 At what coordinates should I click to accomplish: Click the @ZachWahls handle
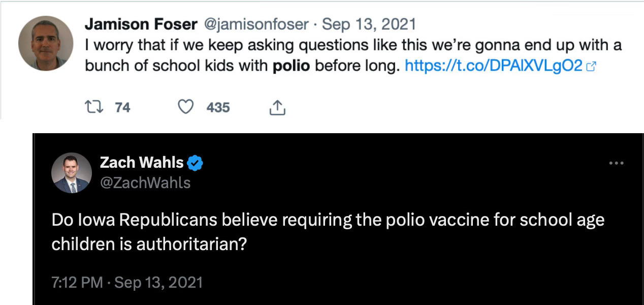point(145,182)
